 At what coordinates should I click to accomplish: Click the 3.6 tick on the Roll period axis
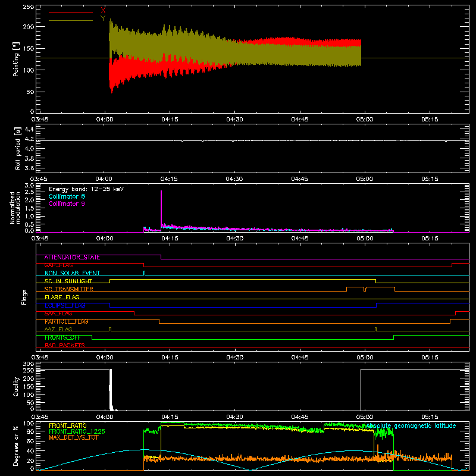coord(29,168)
